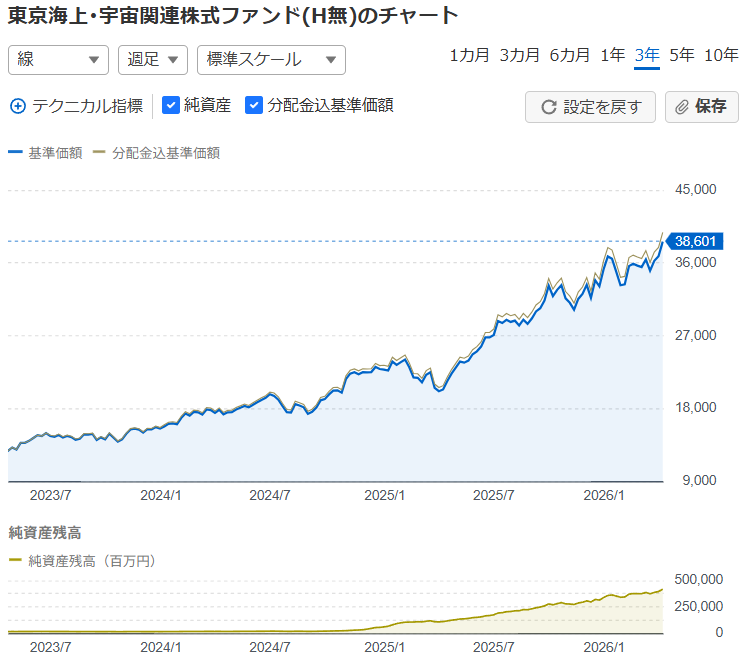The height and width of the screenshot is (663, 745).
Task: Open the 線 chart type dropdown
Action: (58, 59)
